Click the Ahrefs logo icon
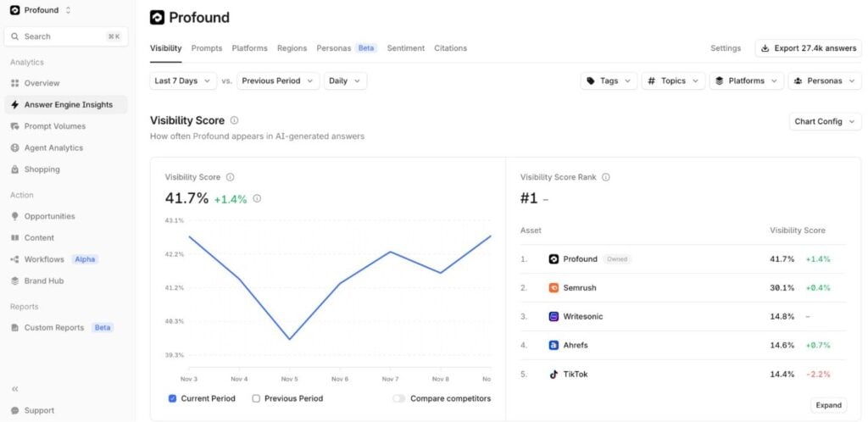Viewport: 868px width, 422px height. point(554,345)
